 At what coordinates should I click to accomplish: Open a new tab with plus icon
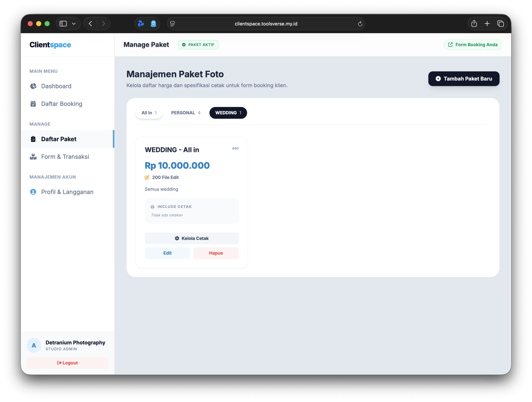point(487,24)
